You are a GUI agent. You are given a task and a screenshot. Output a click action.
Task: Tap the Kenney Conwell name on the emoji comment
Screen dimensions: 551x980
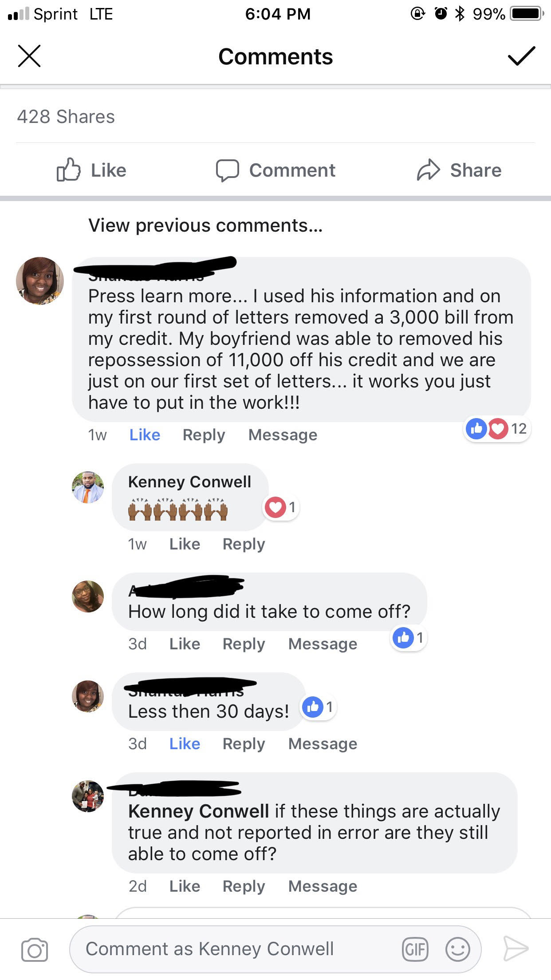tap(189, 482)
